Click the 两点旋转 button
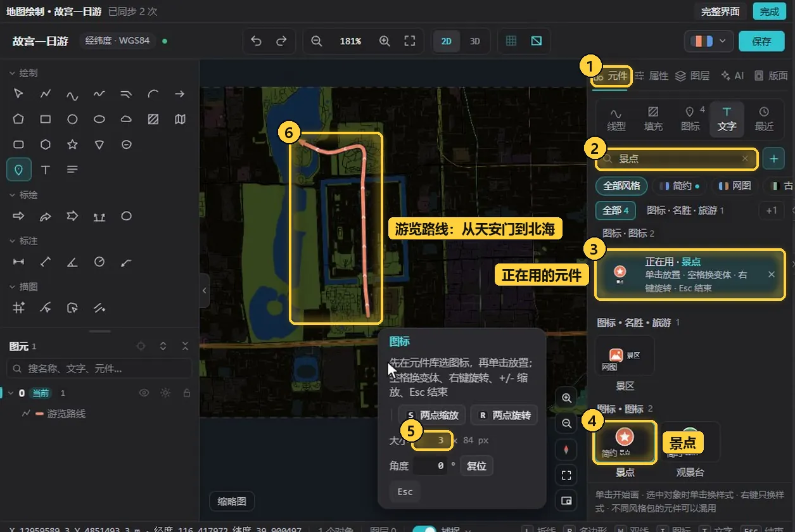This screenshot has height=532, width=795. click(x=504, y=415)
